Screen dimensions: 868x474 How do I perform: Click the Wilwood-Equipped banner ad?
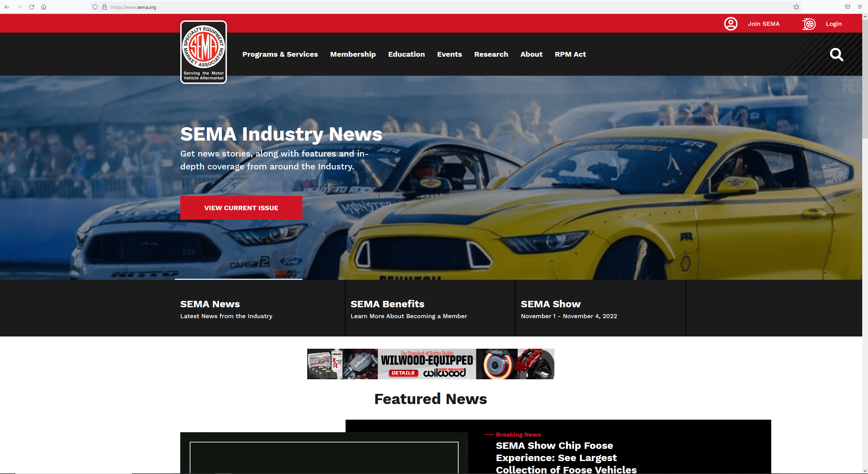[430, 364]
